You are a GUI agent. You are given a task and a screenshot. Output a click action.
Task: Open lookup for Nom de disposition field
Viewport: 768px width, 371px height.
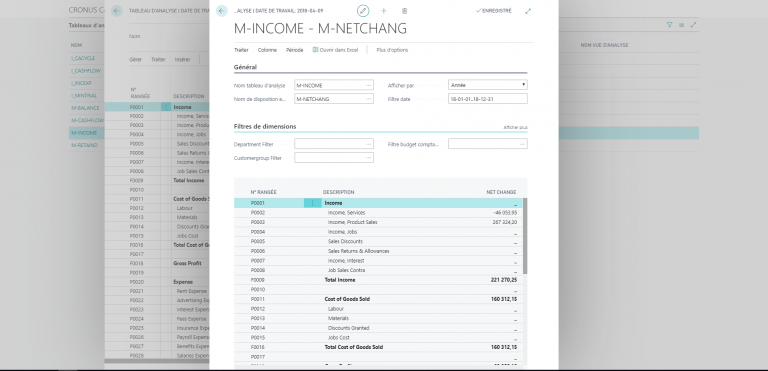pos(368,99)
